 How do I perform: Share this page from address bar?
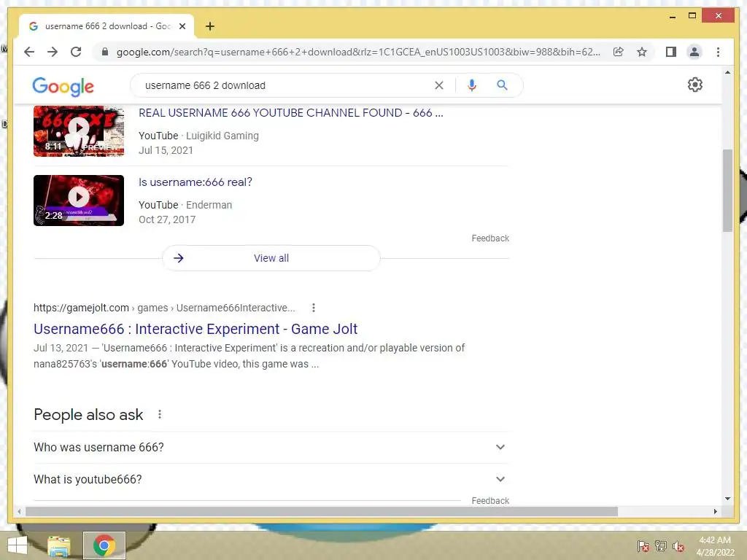tap(619, 52)
